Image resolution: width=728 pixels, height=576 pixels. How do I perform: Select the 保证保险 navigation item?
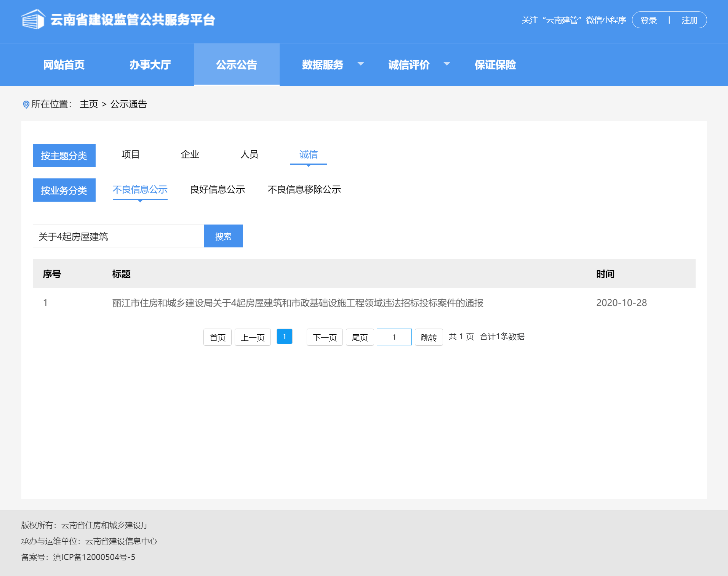(495, 65)
